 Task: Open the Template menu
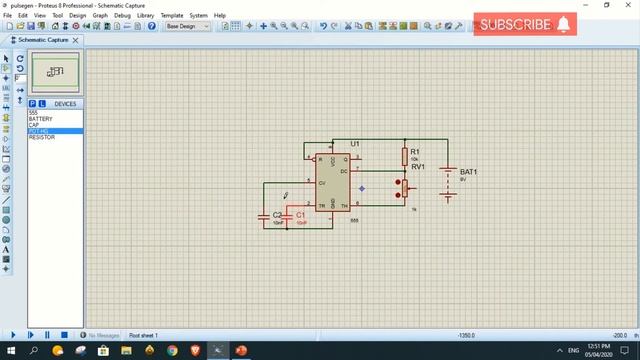point(172,16)
